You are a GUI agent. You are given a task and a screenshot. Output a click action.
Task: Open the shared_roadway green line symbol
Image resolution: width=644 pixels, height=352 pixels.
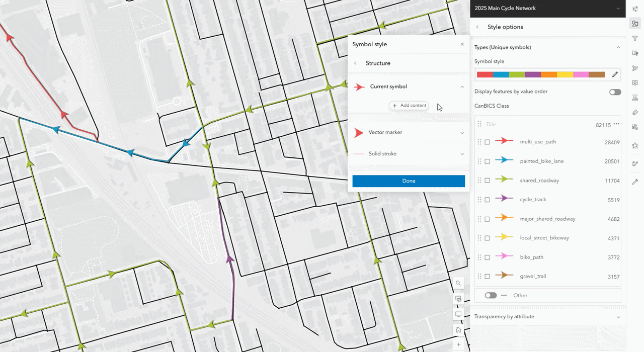tap(504, 180)
